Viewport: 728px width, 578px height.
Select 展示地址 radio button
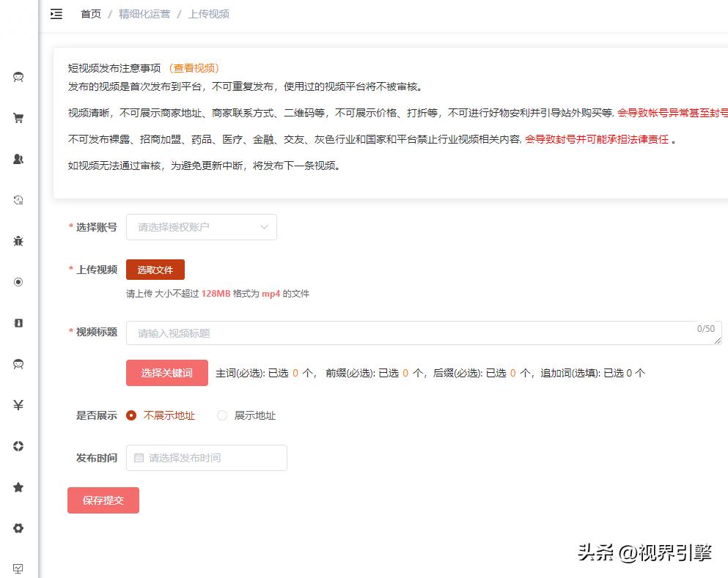click(x=221, y=415)
